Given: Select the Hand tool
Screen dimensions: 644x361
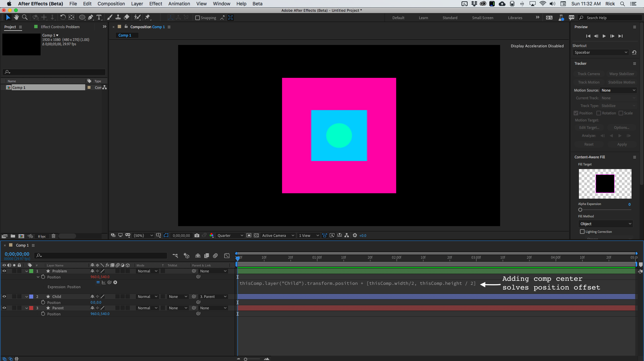Looking at the screenshot, I should (x=16, y=17).
